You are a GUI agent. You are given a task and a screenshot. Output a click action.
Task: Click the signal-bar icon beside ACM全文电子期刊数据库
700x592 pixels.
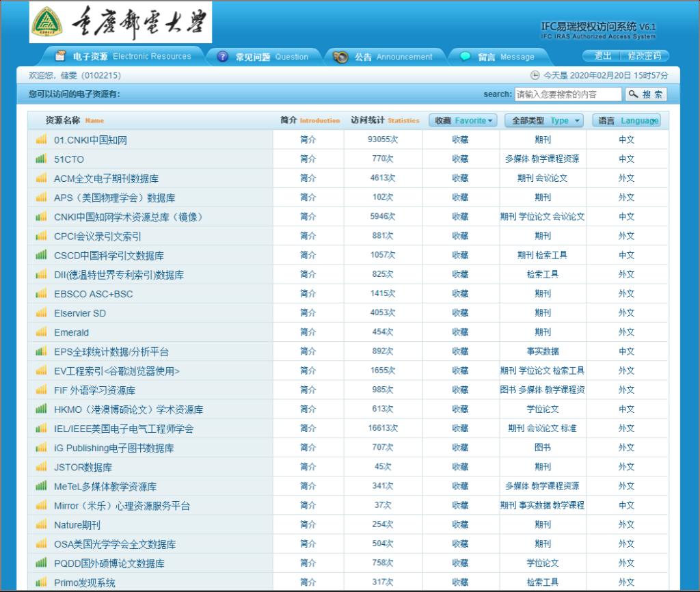click(41, 178)
